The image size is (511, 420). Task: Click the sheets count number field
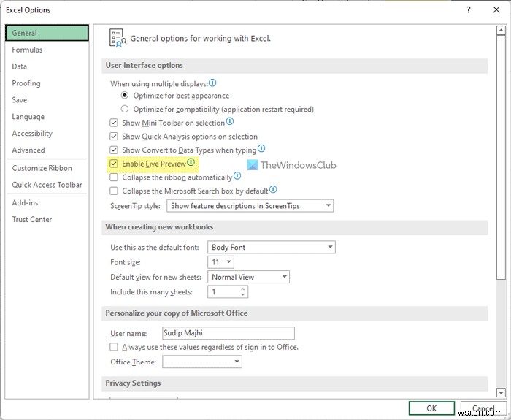(x=223, y=292)
